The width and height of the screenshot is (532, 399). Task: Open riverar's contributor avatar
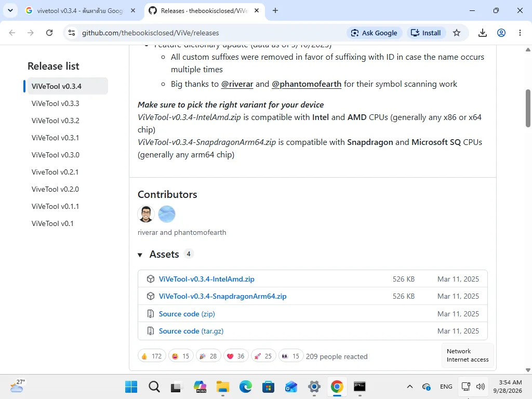pyautogui.click(x=146, y=214)
